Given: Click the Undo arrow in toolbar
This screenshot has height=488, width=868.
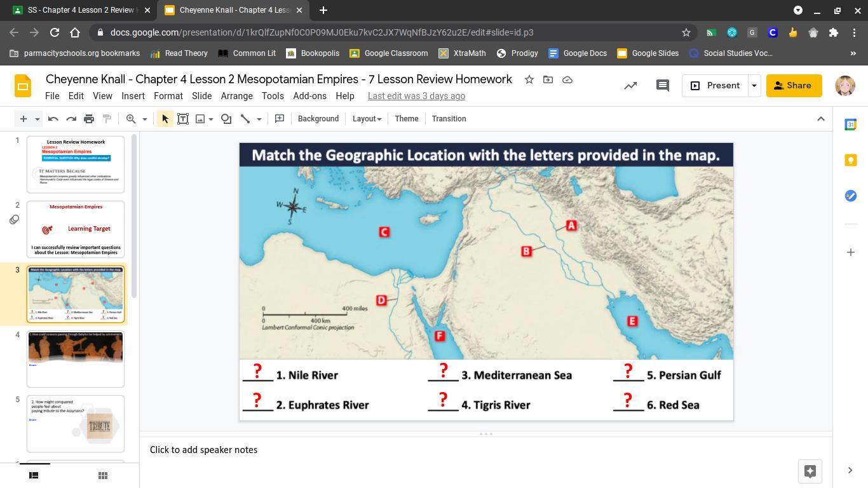Looking at the screenshot, I should coord(53,119).
